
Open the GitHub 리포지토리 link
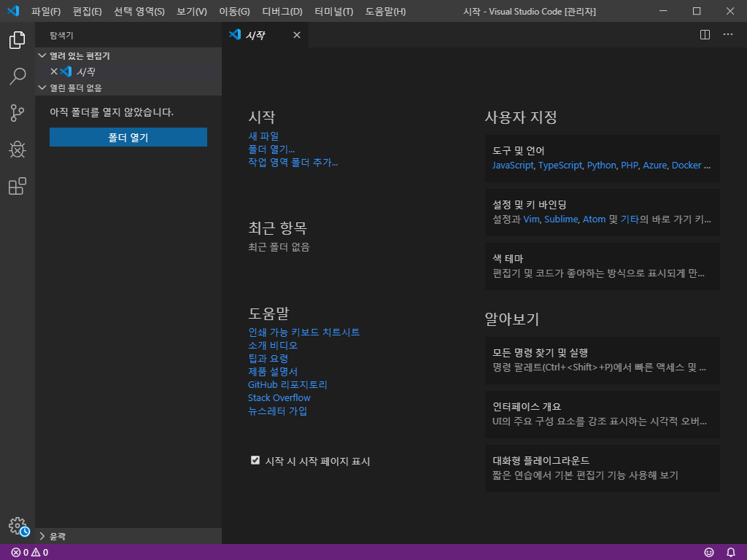(287, 385)
